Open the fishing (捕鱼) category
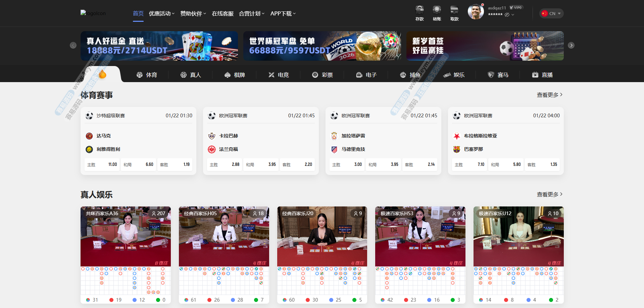The image size is (644, 308). 410,75
